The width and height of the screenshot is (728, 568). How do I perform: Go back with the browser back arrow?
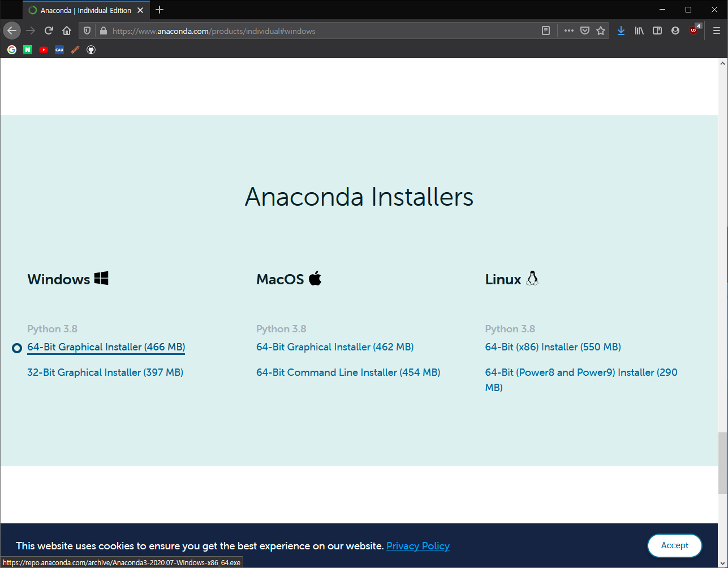pos(12,31)
